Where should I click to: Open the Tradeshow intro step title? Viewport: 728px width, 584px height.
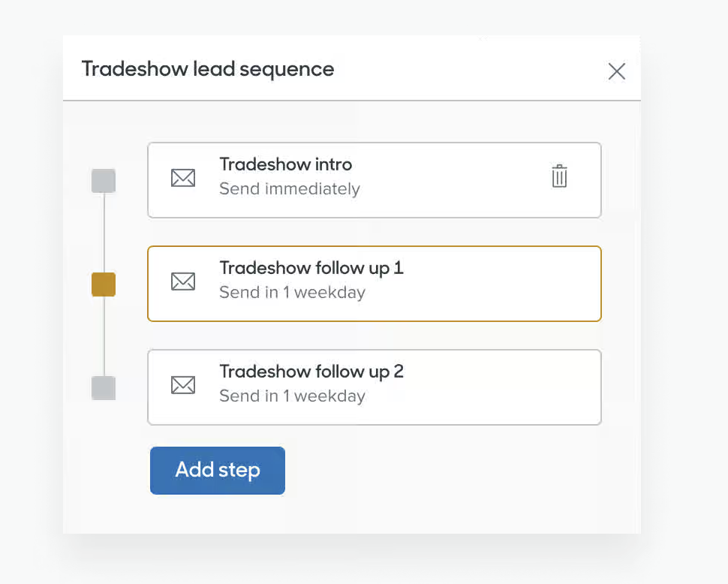click(285, 164)
